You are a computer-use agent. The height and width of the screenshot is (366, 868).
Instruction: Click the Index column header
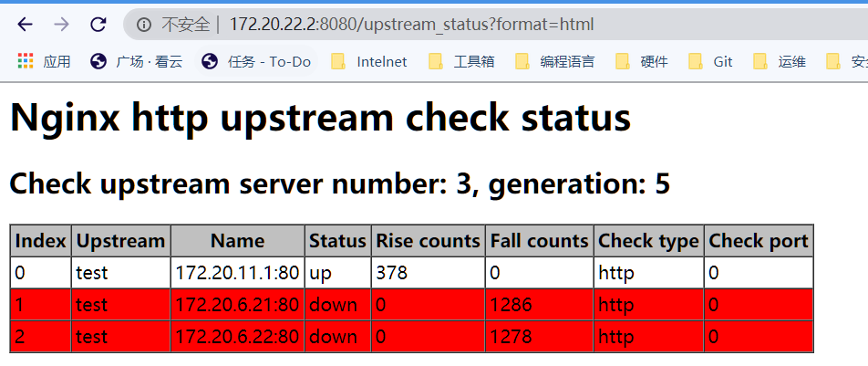41,241
